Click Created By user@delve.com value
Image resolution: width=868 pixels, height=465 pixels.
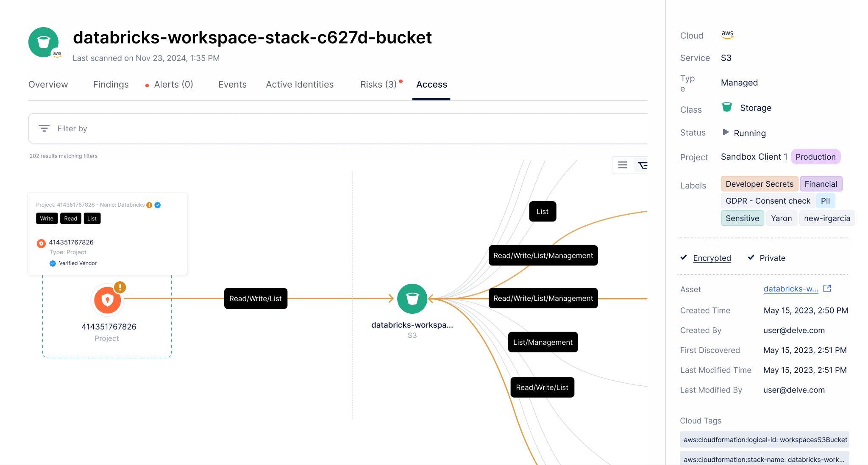pos(794,330)
